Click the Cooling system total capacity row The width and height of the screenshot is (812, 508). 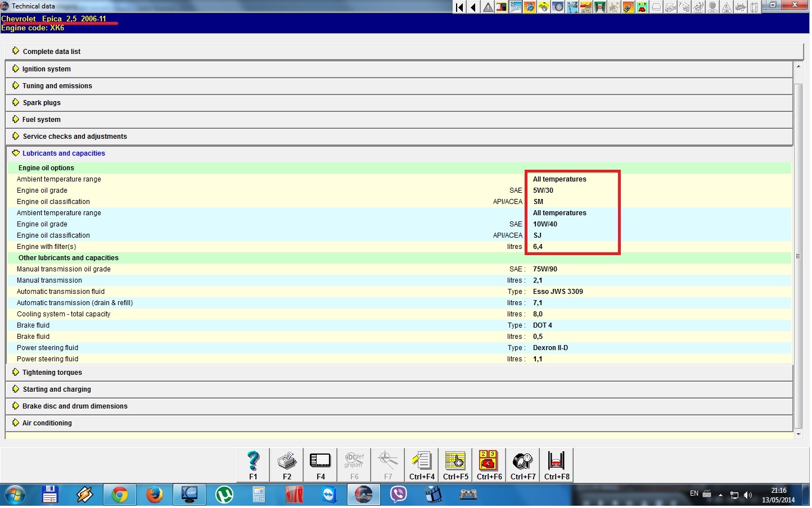[x=399, y=314]
